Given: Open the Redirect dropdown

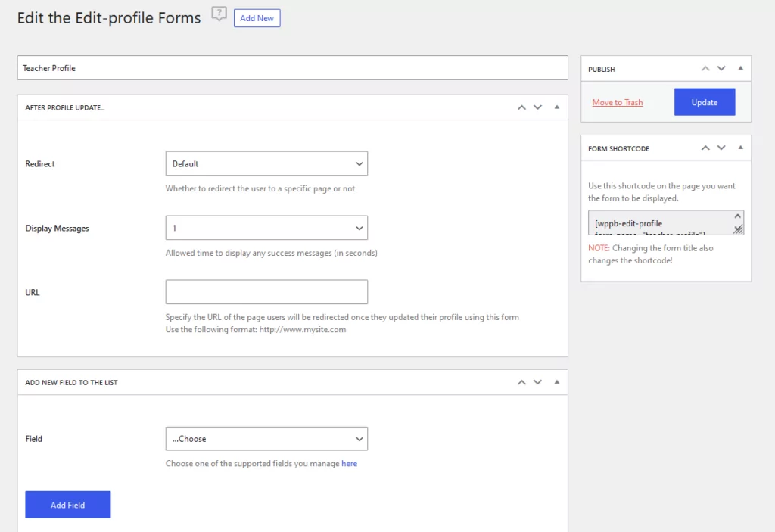Looking at the screenshot, I should (x=266, y=163).
